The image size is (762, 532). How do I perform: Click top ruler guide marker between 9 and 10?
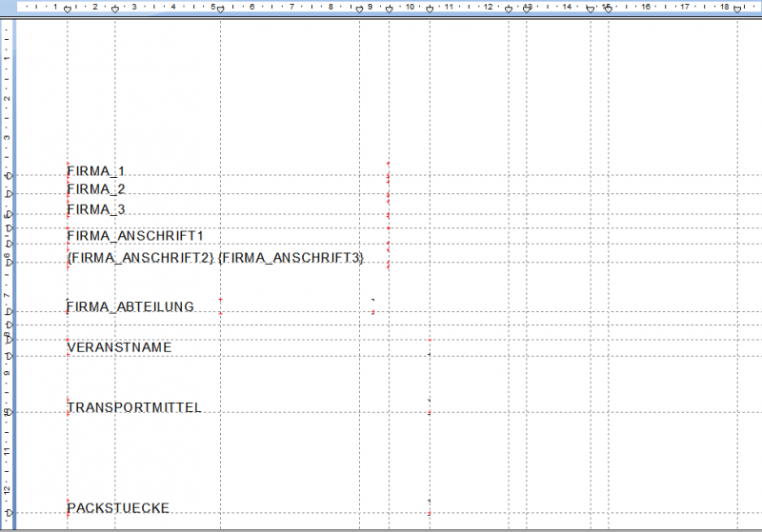(x=390, y=10)
